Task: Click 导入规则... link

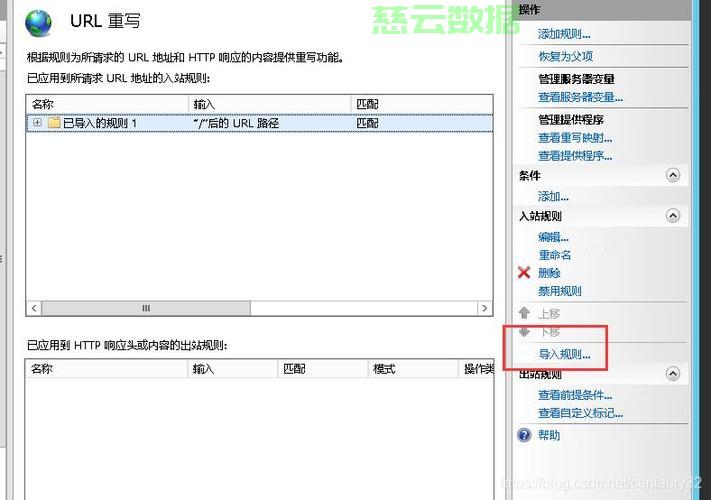Action: tap(564, 354)
